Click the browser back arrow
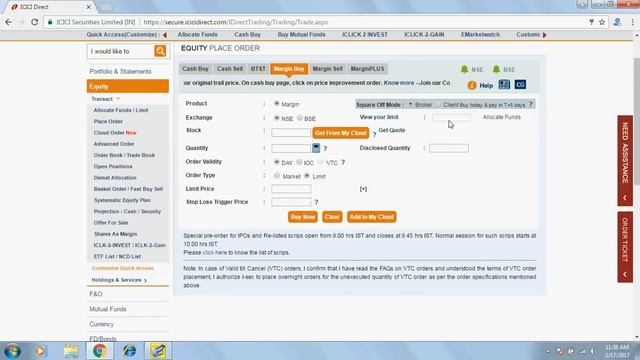Image resolution: width=640 pixels, height=360 pixels. [x=9, y=22]
